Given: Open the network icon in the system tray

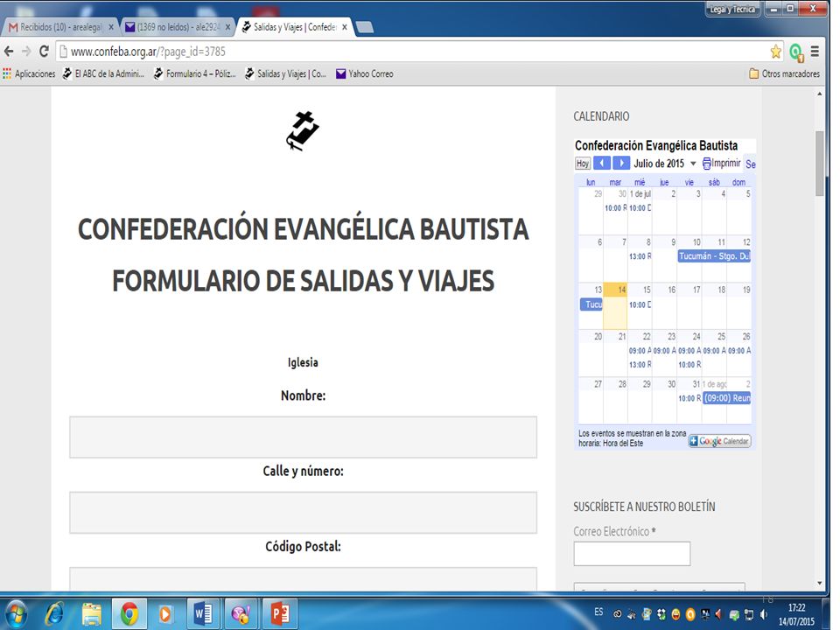Looking at the screenshot, I should [749, 614].
